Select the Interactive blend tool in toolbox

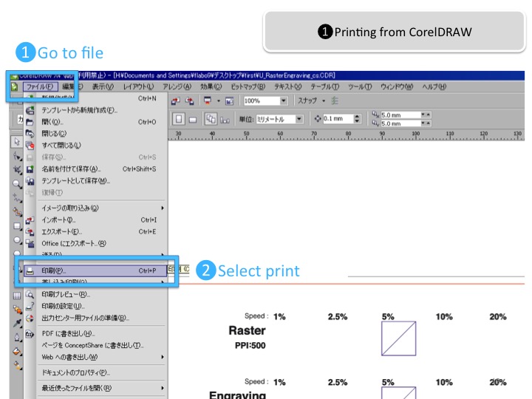(16, 309)
